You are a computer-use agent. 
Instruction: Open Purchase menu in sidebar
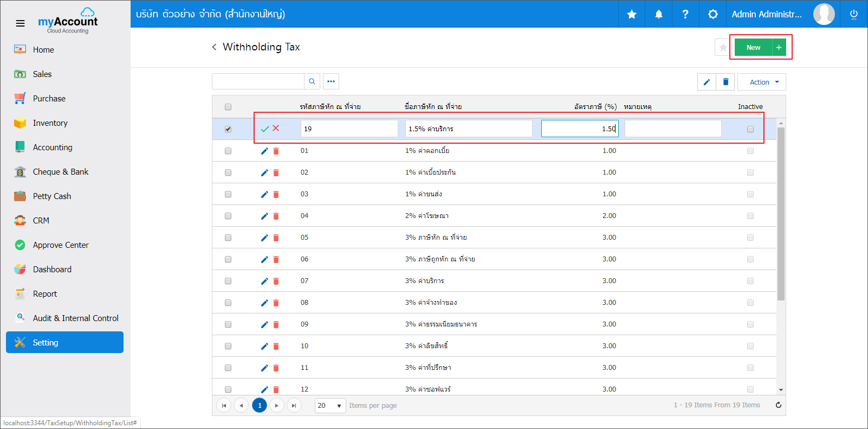pos(65,98)
